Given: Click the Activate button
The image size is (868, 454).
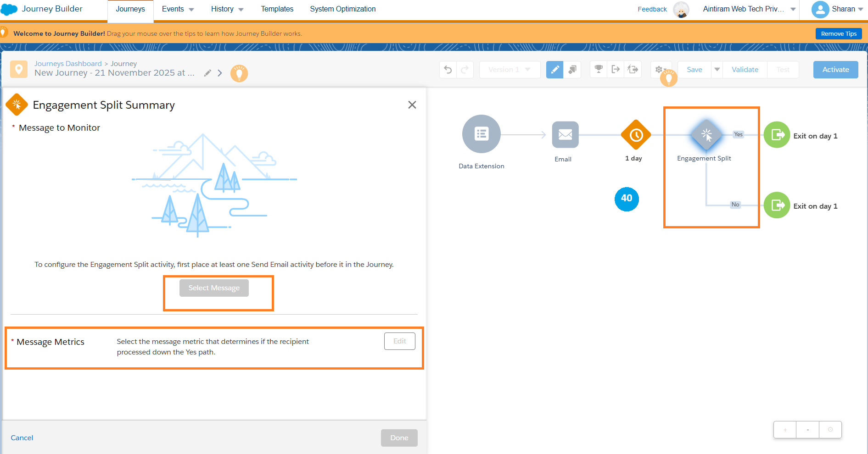Looking at the screenshot, I should (x=835, y=70).
